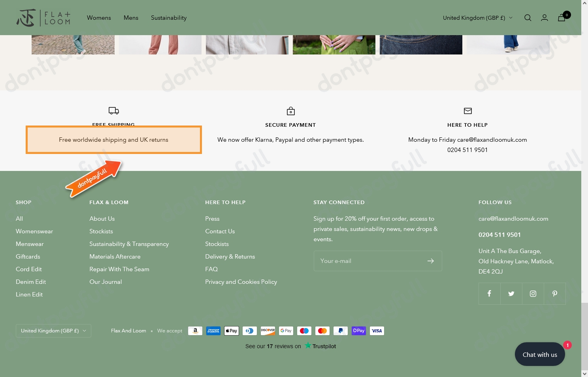Open the Pinterest social icon
Screen dimensions: 588x377
click(x=554, y=294)
